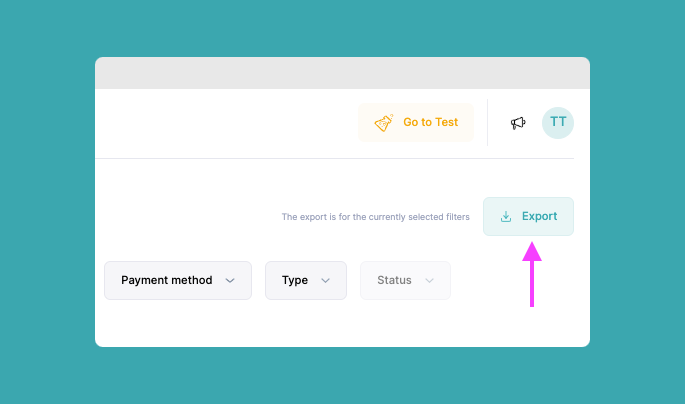Click the "Export" label text
Image resolution: width=685 pixels, height=404 pixels.
pos(539,216)
